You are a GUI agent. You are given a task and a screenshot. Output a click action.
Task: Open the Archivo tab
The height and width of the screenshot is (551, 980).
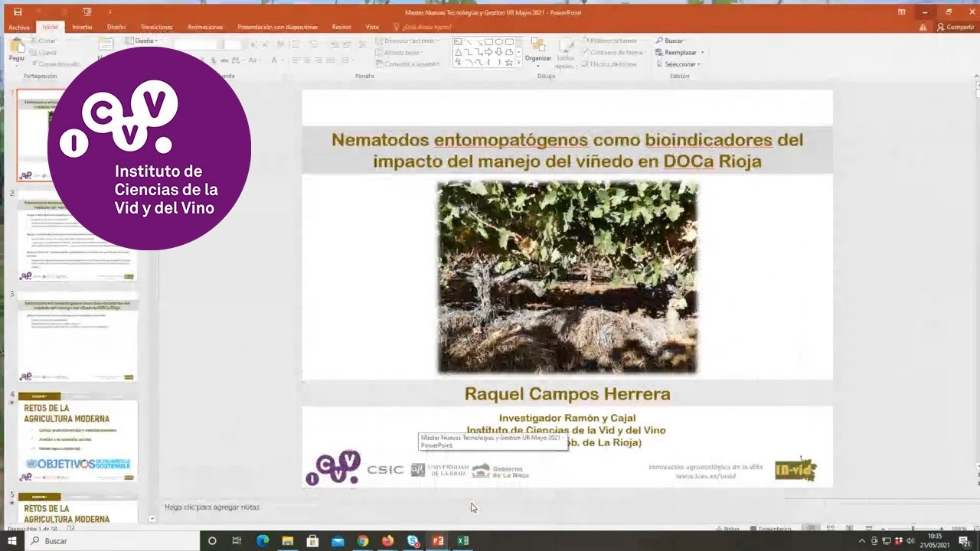[x=19, y=27]
